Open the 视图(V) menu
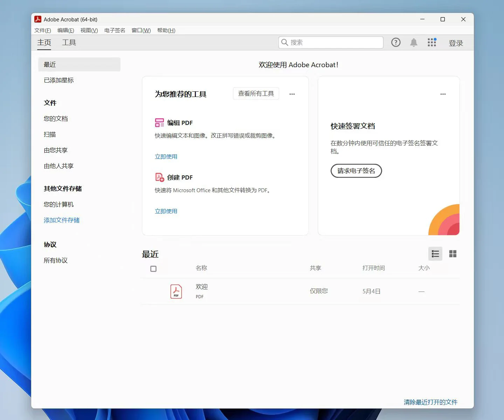 click(89, 30)
